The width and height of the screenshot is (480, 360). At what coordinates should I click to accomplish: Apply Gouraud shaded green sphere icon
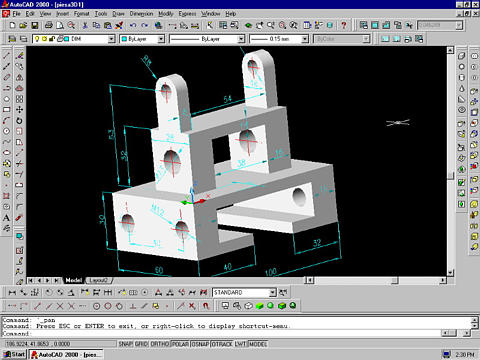[270, 305]
